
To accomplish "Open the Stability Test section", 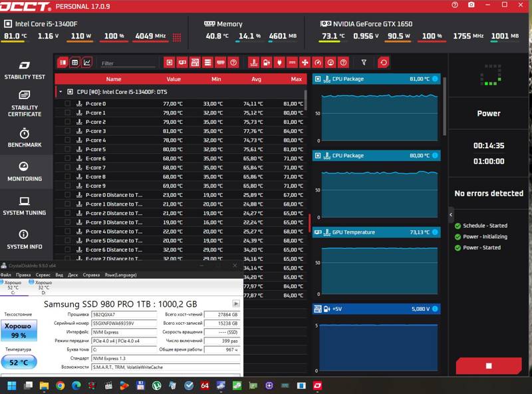I will click(25, 71).
